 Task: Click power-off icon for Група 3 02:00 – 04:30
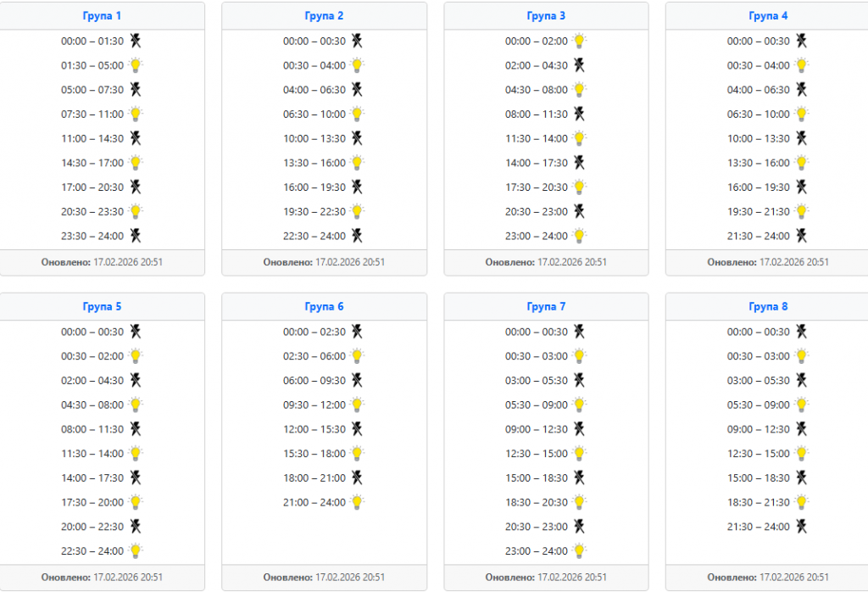[580, 65]
